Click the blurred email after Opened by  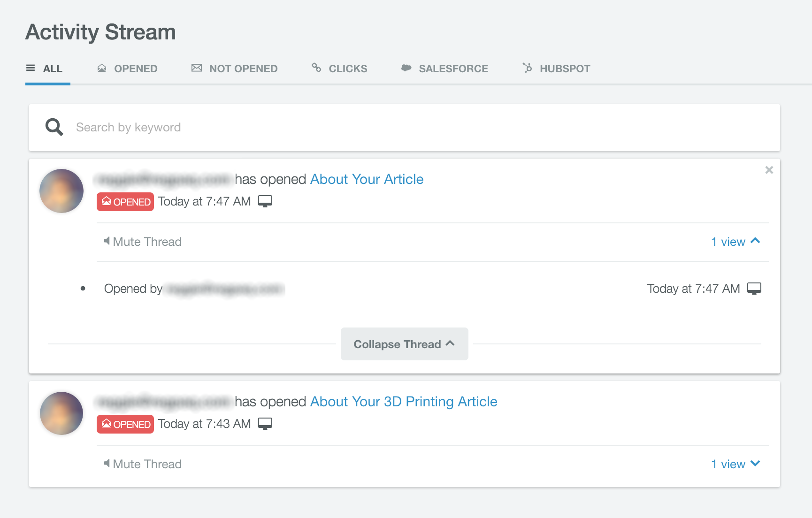click(225, 289)
